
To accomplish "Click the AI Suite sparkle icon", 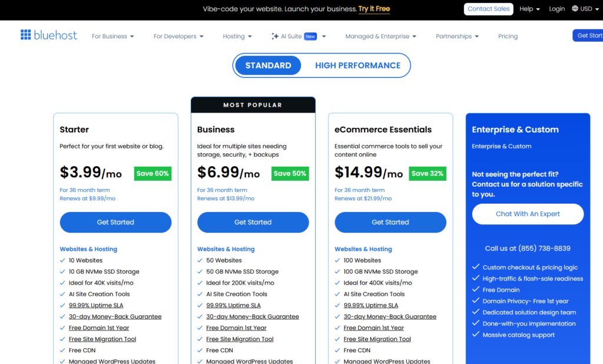I will pos(275,36).
